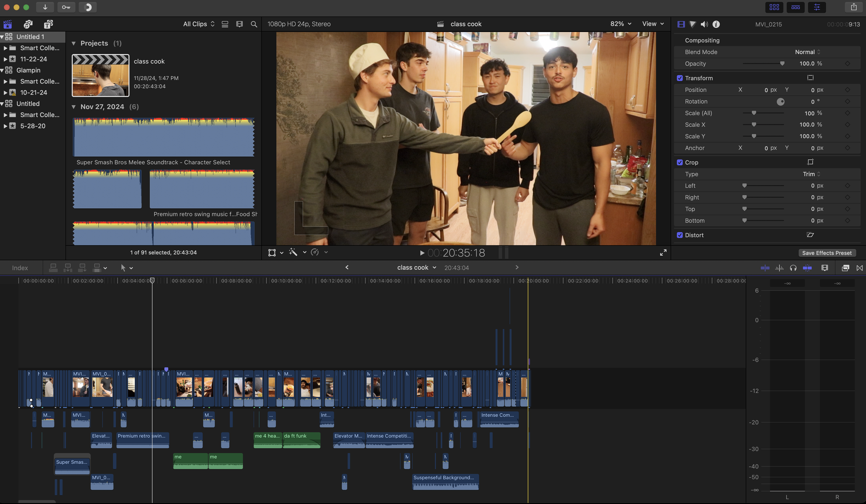The height and width of the screenshot is (504, 866).
Task: Open the Info inspector icon
Action: [x=716, y=24]
